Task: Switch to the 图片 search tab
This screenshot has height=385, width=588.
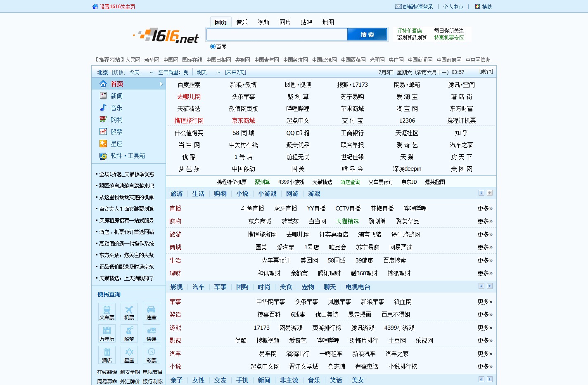Action: tap(285, 22)
